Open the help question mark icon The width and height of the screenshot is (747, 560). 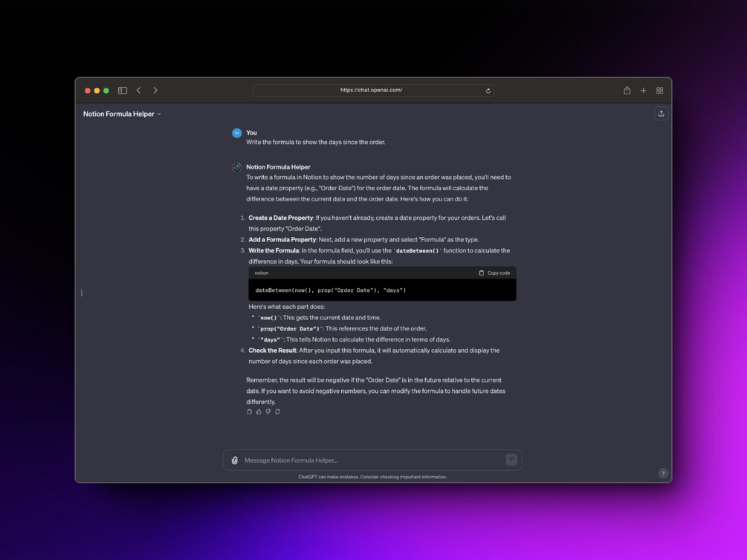point(663,473)
